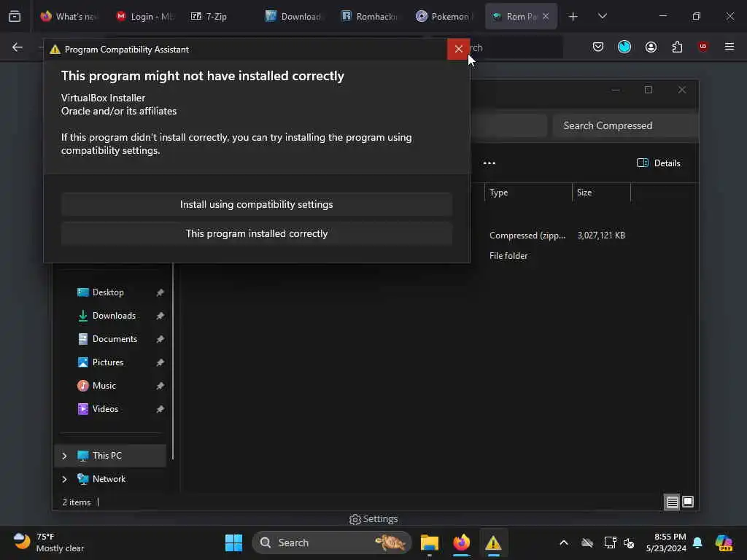The image size is (747, 560).
Task: Switch to the Romhacking browser tab
Action: click(x=369, y=17)
